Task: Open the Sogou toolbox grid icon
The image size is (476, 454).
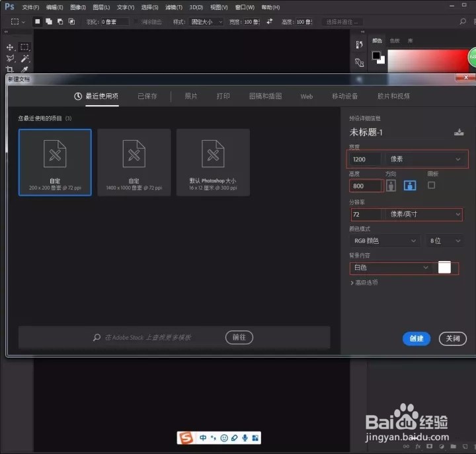Action: tap(255, 437)
